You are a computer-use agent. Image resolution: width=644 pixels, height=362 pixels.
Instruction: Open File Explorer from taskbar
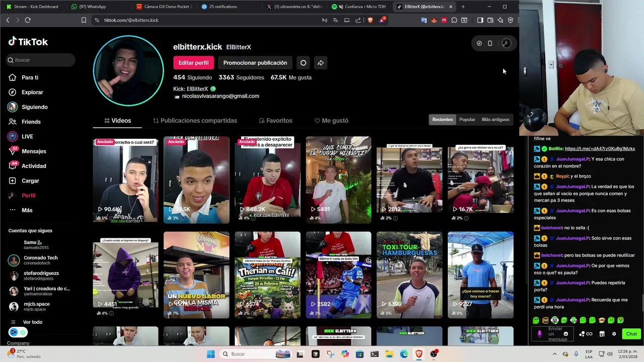click(389, 354)
